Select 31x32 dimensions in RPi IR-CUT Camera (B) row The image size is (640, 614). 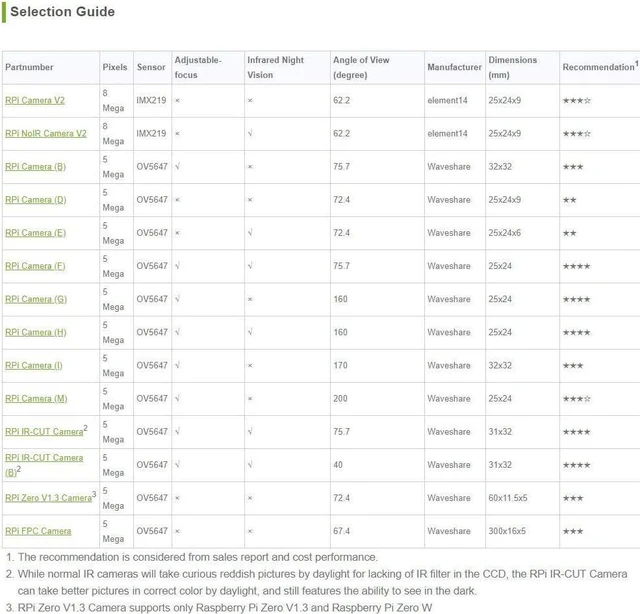tap(500, 465)
